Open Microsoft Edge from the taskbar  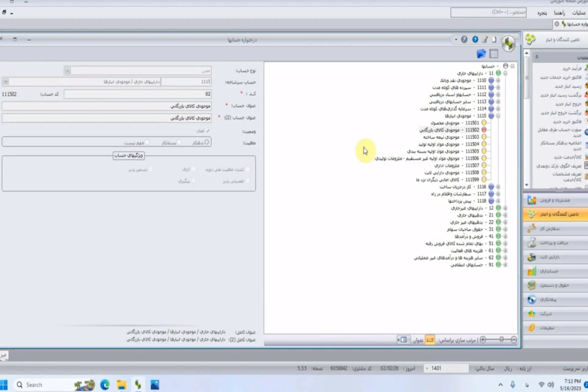pos(105,385)
